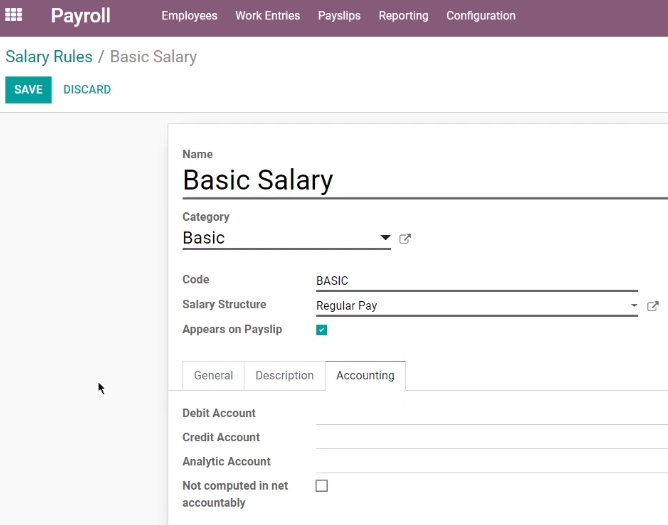Switch to the General tab
The width and height of the screenshot is (668, 525).
213,375
